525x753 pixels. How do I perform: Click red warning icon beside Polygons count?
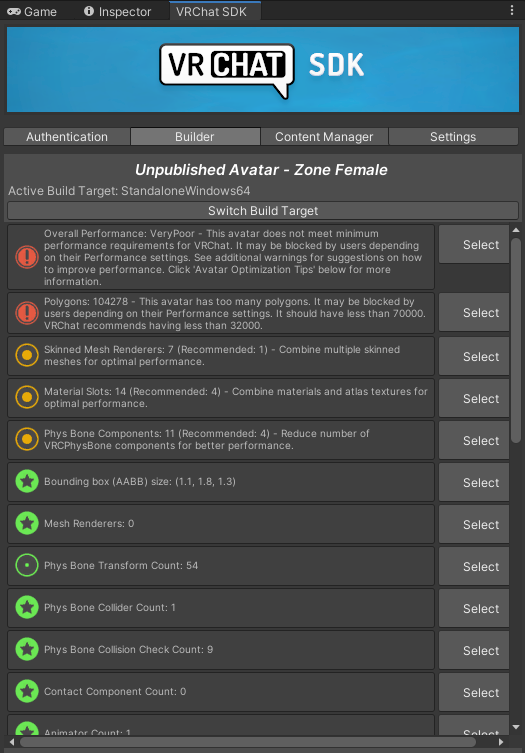[x=27, y=313]
